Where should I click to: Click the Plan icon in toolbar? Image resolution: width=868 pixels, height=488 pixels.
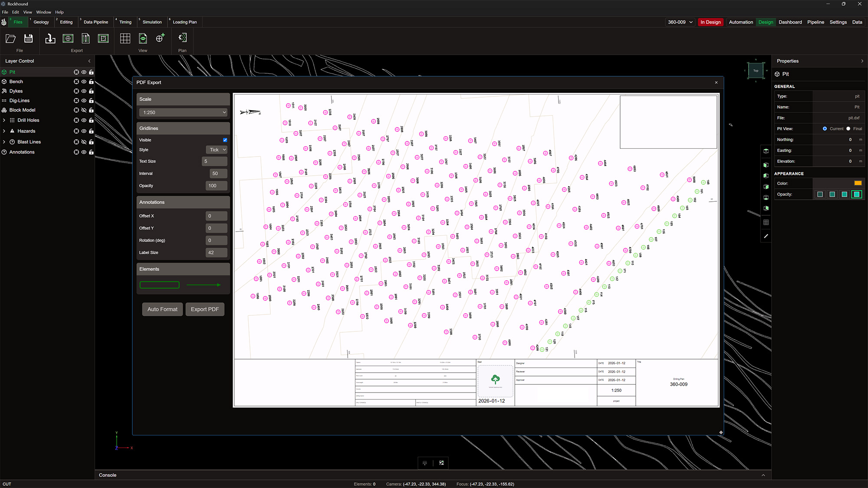(x=182, y=38)
